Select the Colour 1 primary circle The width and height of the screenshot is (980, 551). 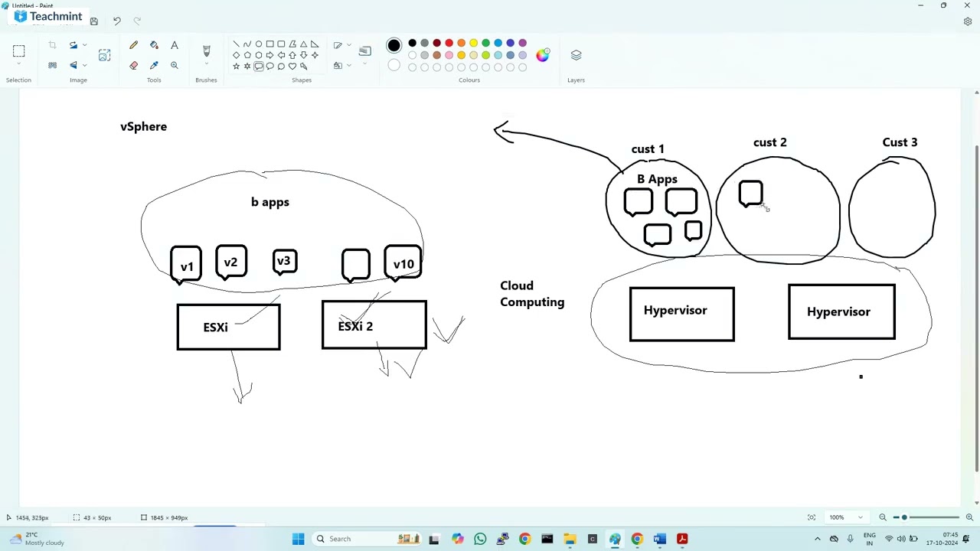coord(394,46)
